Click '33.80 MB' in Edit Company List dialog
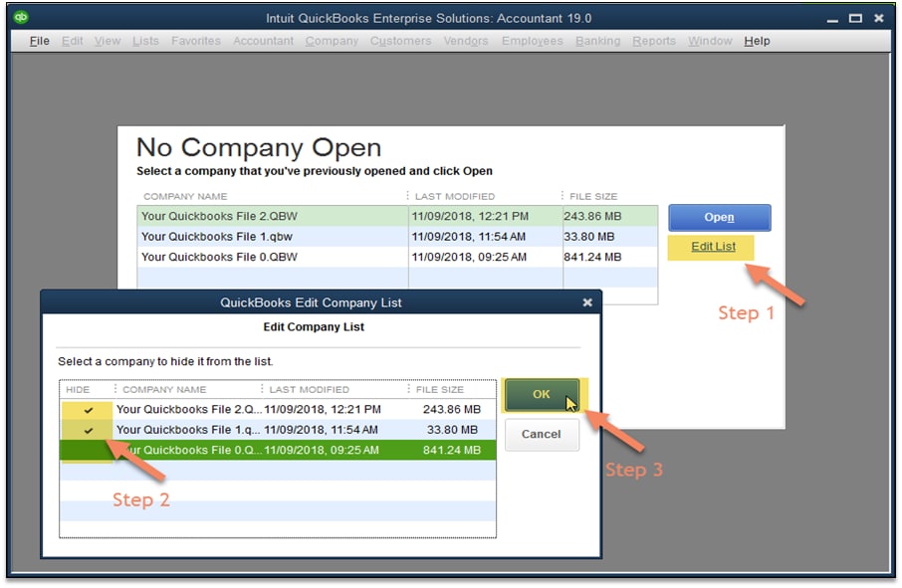The height and width of the screenshot is (588, 902). click(452, 430)
